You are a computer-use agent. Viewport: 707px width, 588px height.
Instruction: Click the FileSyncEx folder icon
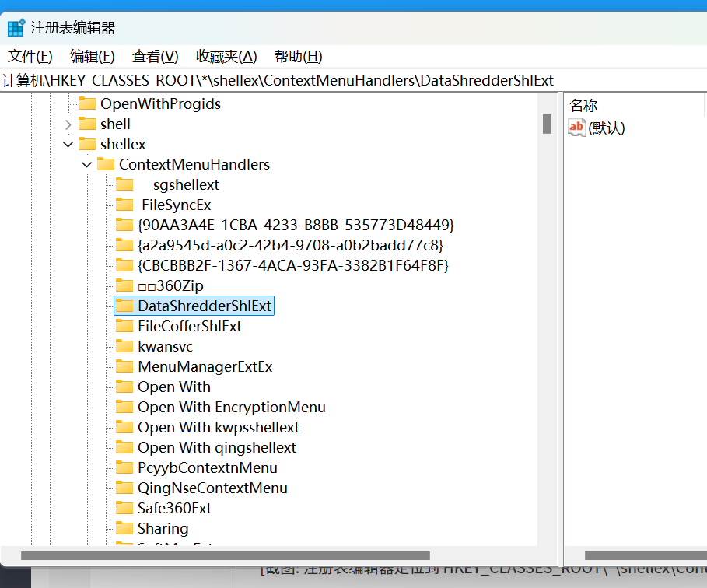pyautogui.click(x=124, y=205)
